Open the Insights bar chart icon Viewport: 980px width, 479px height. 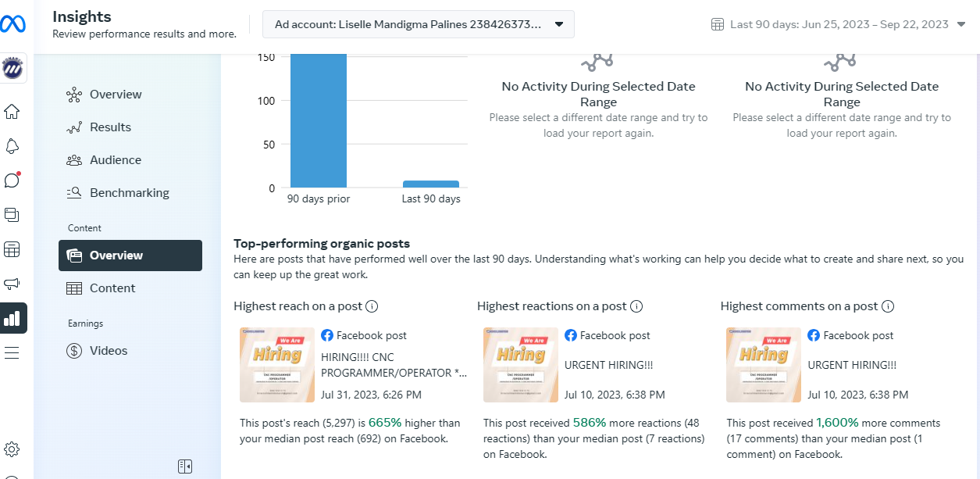tap(12, 318)
